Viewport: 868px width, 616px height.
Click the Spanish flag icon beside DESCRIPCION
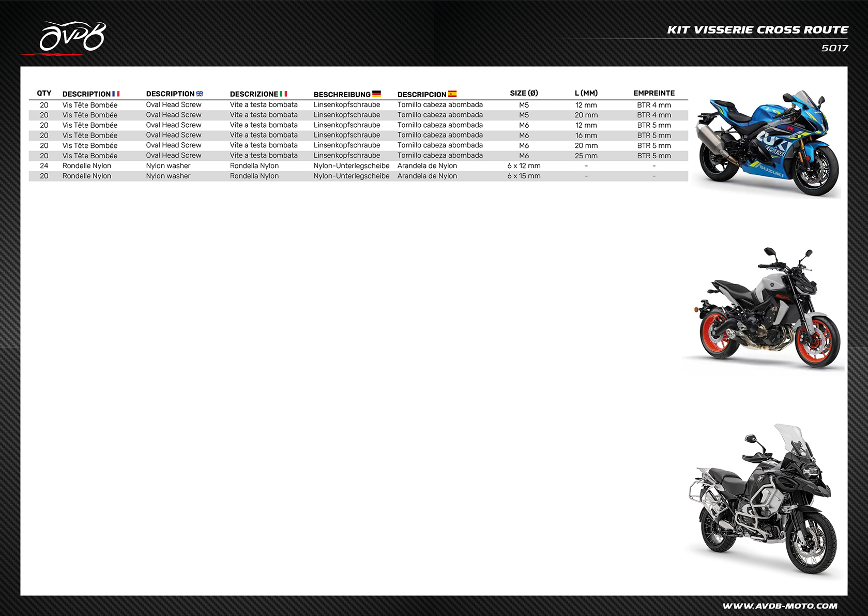click(453, 94)
